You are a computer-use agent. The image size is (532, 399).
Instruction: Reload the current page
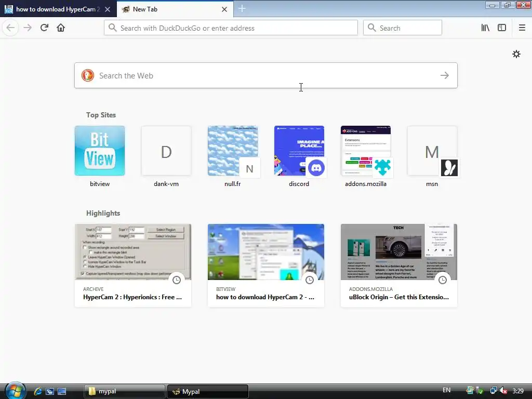point(44,28)
